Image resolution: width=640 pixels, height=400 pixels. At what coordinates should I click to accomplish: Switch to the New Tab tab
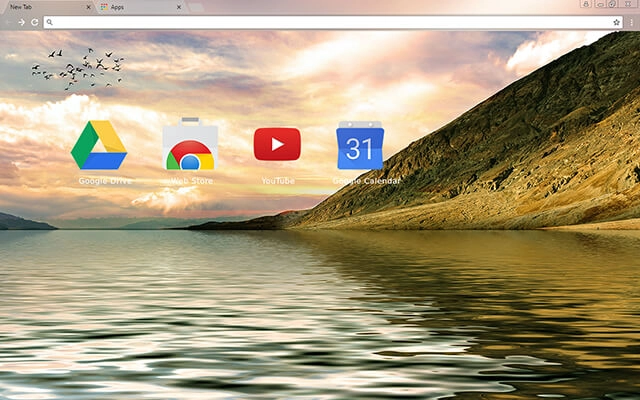[48, 7]
